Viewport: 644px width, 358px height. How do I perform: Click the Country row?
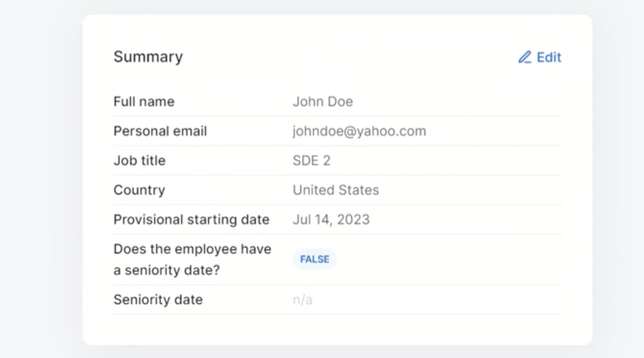(x=337, y=190)
